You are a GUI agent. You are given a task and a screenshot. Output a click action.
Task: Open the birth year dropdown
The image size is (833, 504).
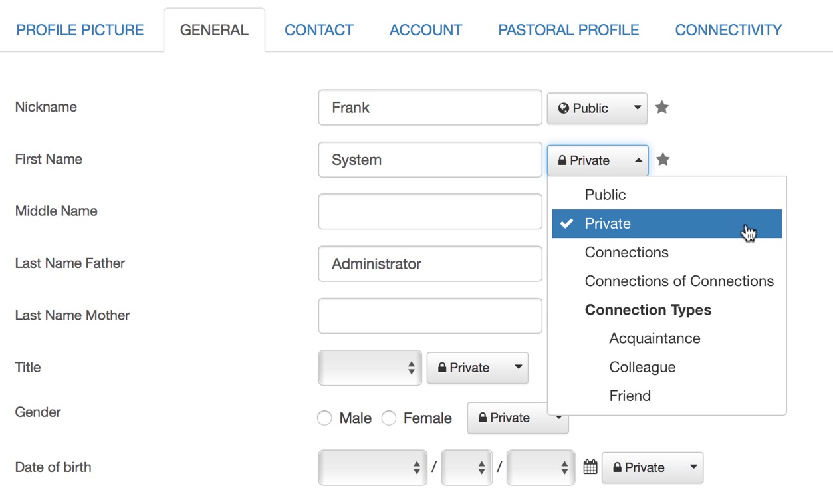[x=540, y=467]
